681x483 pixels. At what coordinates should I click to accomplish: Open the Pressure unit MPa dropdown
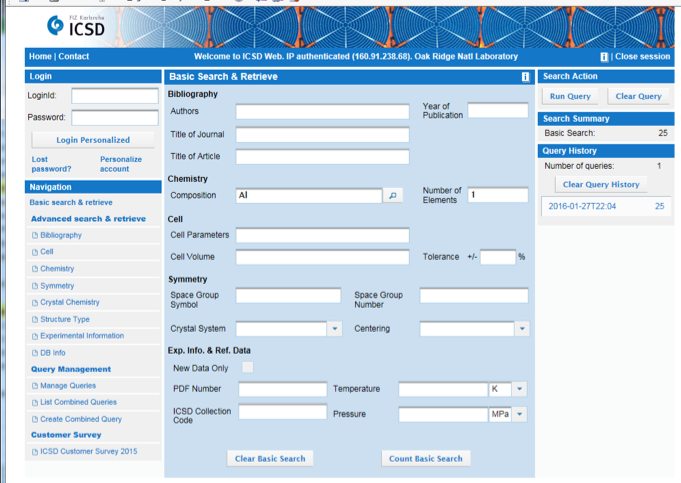coord(520,414)
